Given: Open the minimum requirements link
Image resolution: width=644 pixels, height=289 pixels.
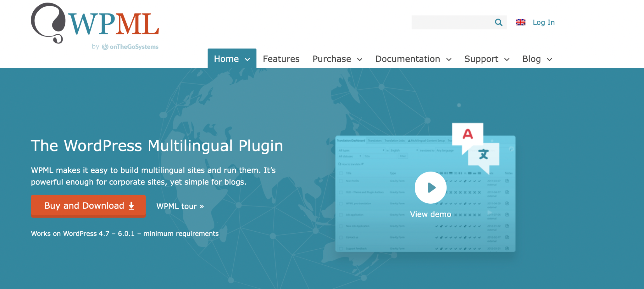Looking at the screenshot, I should click(x=181, y=234).
